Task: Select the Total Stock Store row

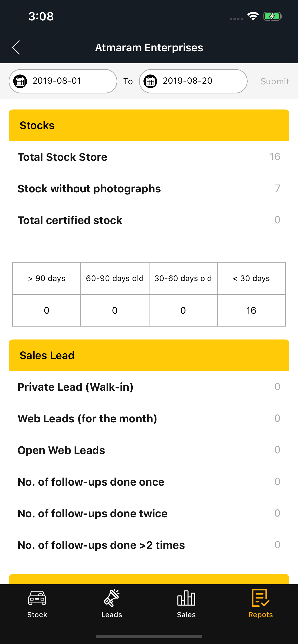Action: pos(149,157)
